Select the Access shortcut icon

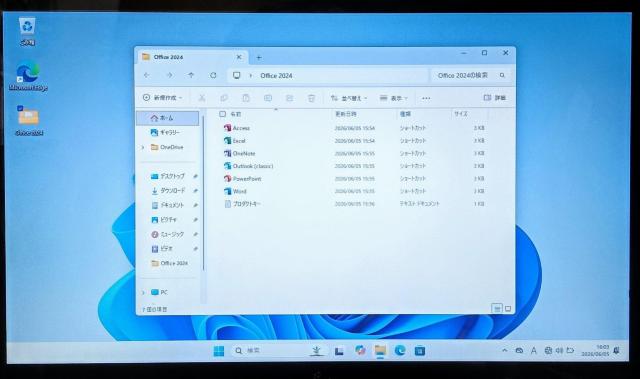[227, 128]
